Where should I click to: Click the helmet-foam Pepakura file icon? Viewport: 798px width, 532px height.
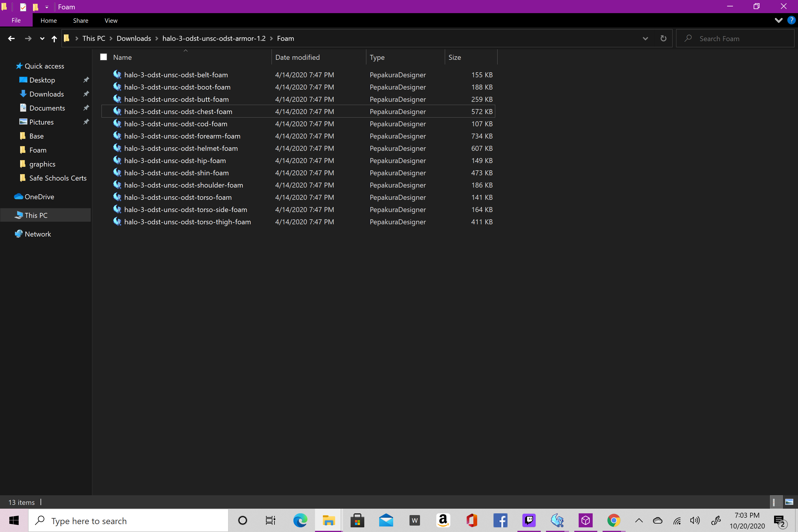(117, 148)
